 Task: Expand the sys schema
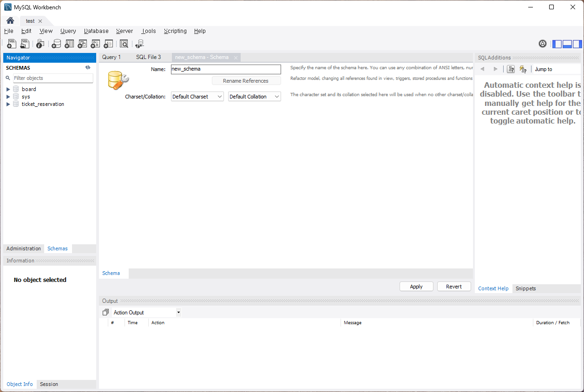pos(8,97)
